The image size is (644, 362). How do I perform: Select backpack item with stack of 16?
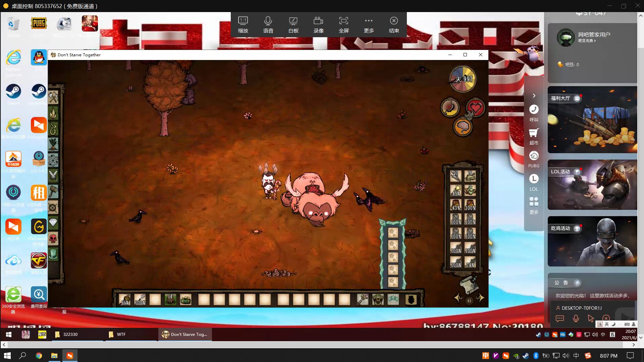pyautogui.click(x=470, y=176)
